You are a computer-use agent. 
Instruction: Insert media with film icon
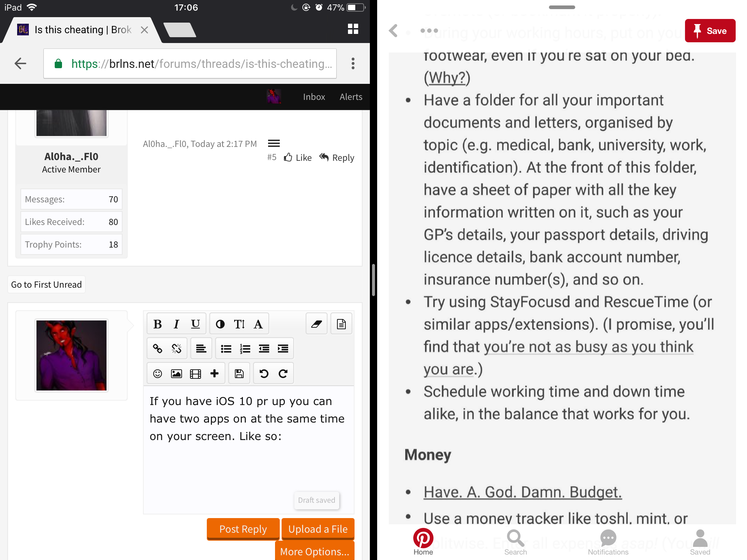coord(196,373)
